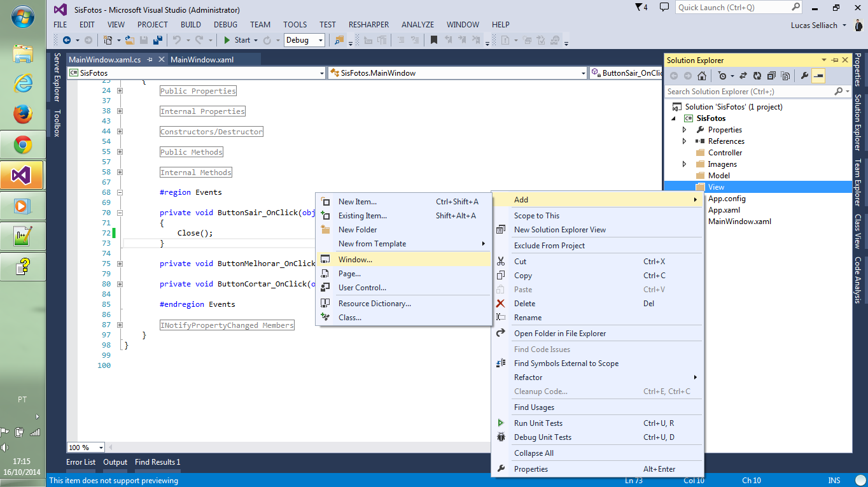Click Internet Explorer icon in taskbar

click(23, 84)
